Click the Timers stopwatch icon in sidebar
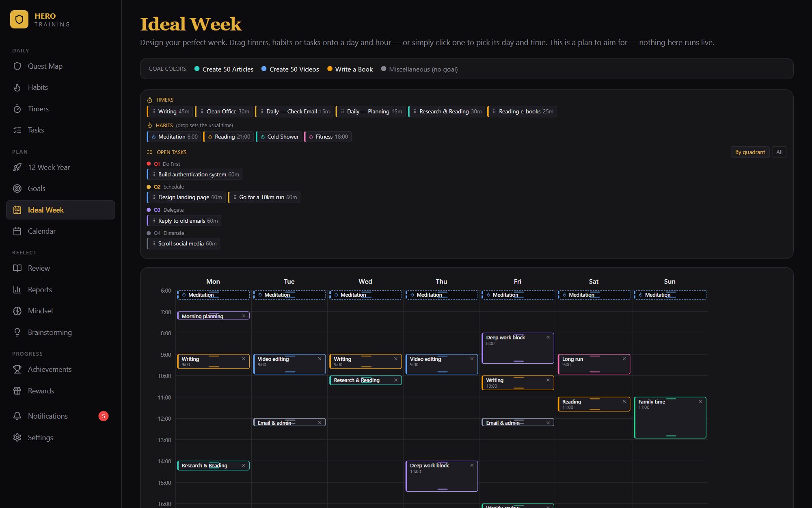The height and width of the screenshot is (508, 812). pos(17,109)
